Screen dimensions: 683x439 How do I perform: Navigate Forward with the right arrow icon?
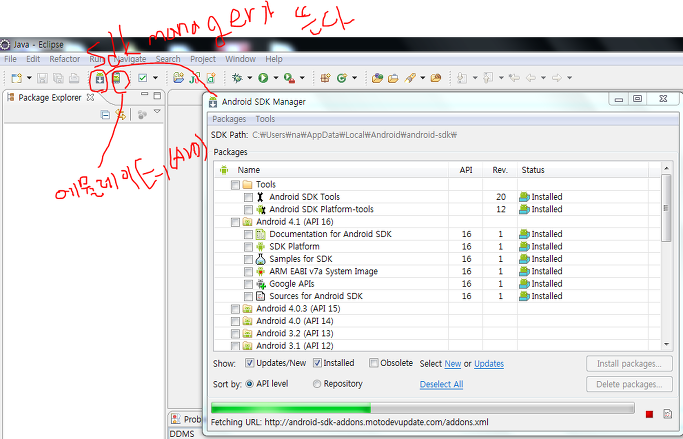557,78
